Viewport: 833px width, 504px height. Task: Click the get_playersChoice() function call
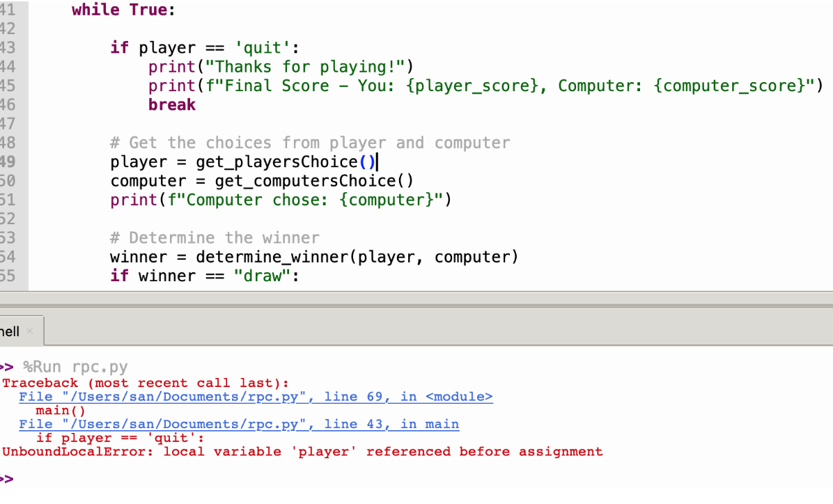point(286,162)
